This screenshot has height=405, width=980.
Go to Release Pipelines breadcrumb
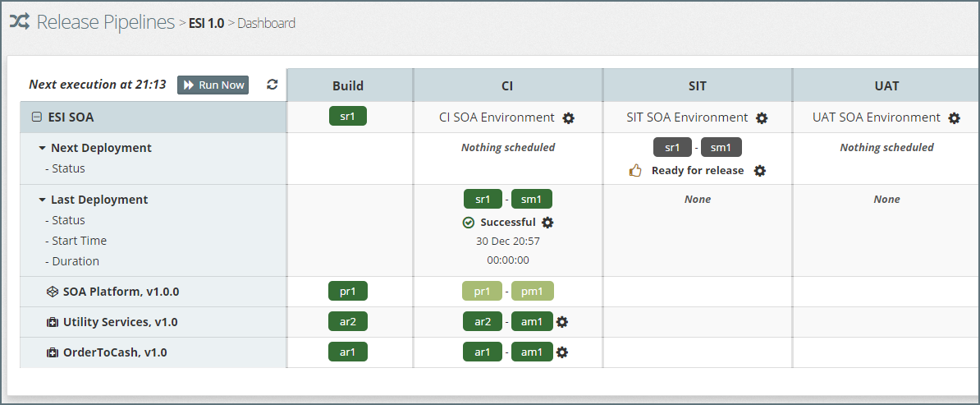point(106,22)
